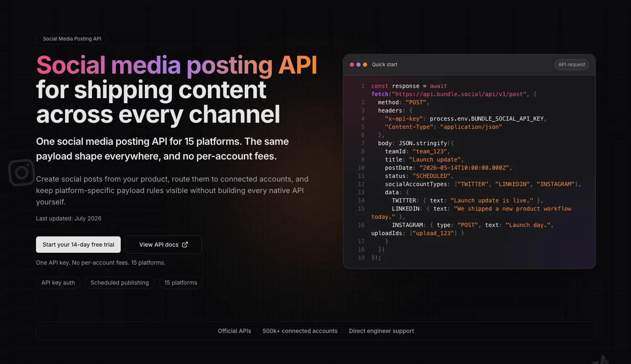Click the "Launch day." Instagram text value
Screen dimensions: 631x364
coord(528,225)
